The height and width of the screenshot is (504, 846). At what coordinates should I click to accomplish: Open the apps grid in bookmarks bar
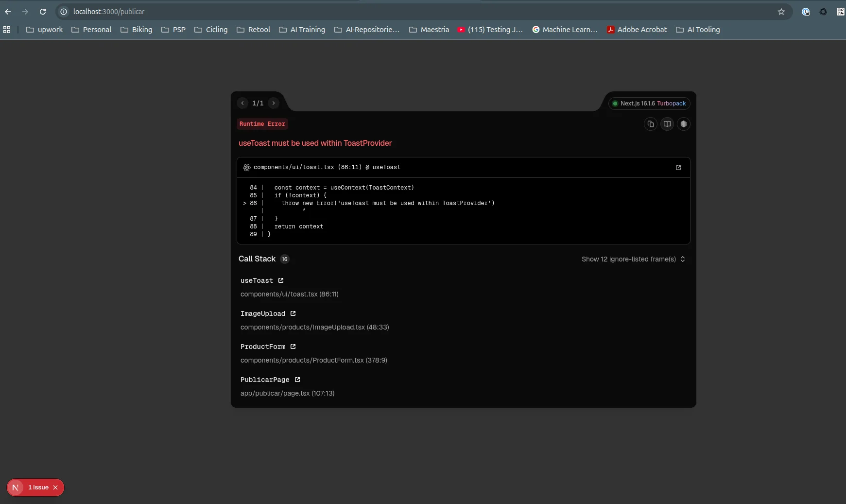(7, 30)
